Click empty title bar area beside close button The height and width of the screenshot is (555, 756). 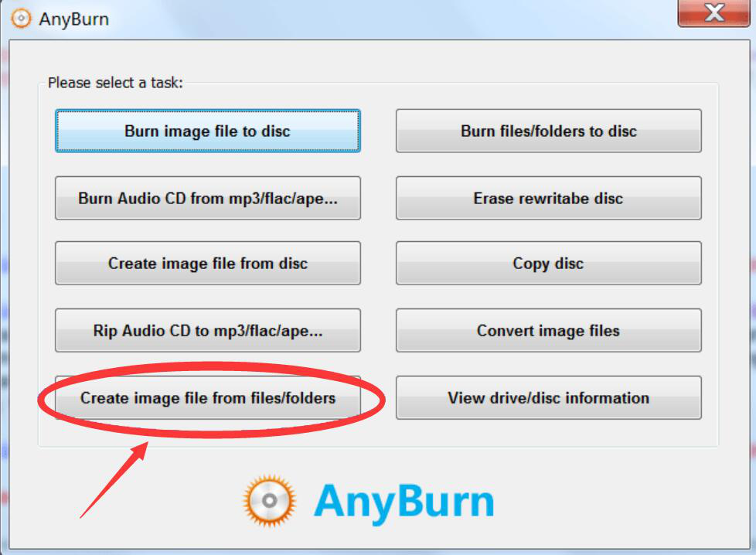pyautogui.click(x=386, y=19)
